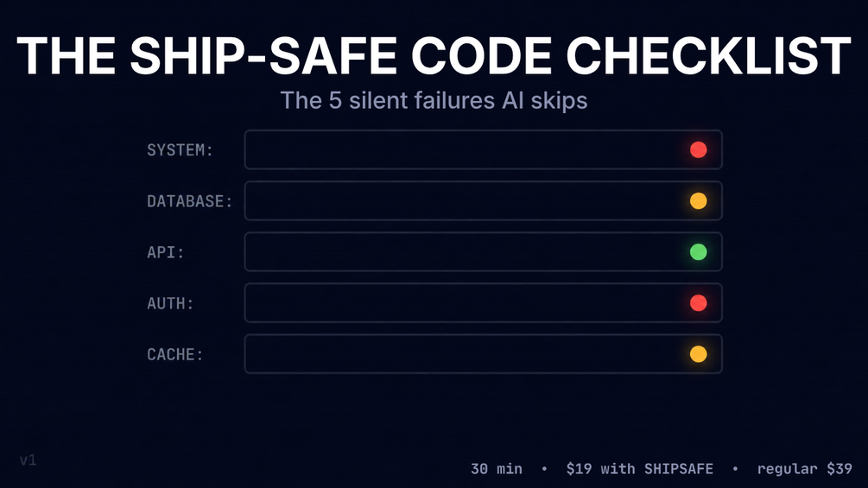Select the SYSTEM: label
The height and width of the screenshot is (488, 868).
pyautogui.click(x=180, y=150)
